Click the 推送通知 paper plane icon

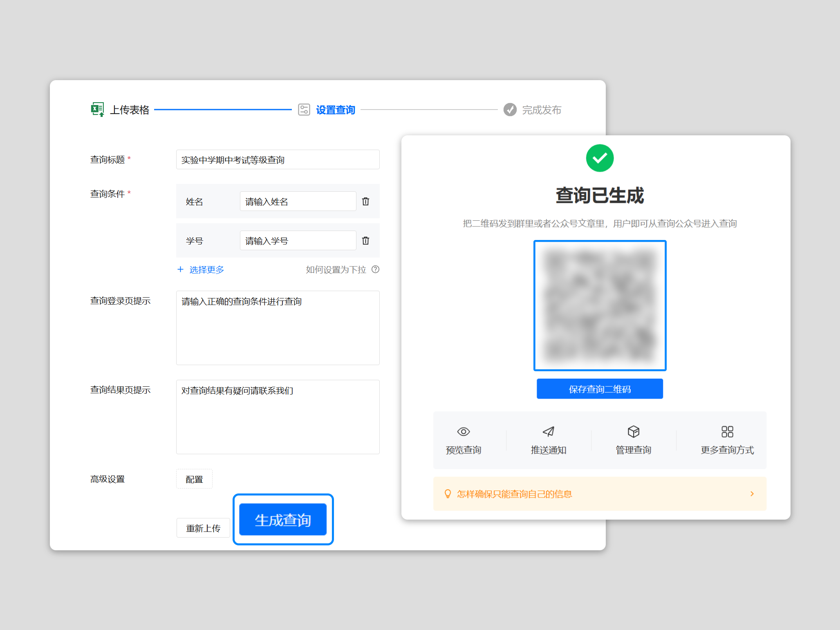(549, 432)
